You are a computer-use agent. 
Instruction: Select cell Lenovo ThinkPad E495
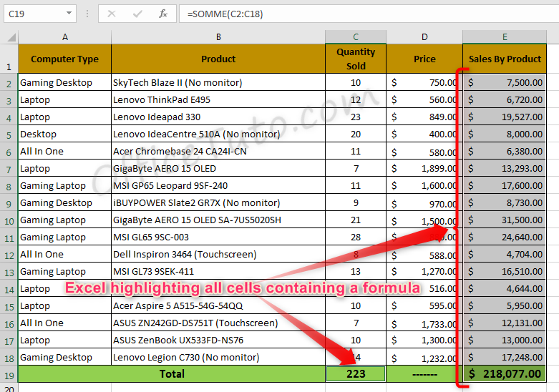[218, 99]
